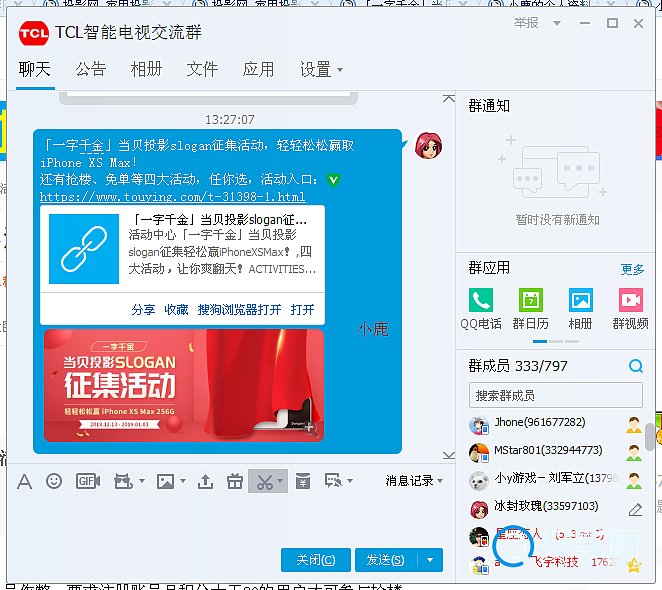
Task: Expand the video camera tool options
Action: [x=142, y=481]
